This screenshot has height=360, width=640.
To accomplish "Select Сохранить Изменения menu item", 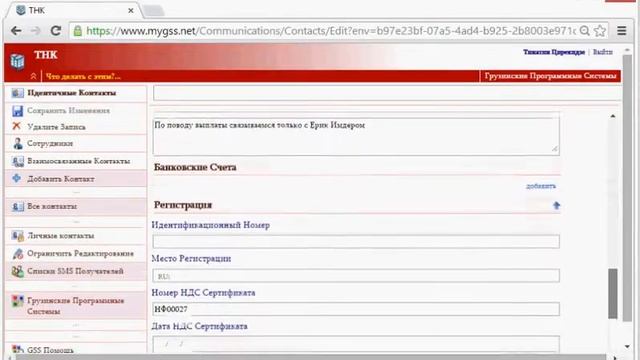I will coord(68,111).
